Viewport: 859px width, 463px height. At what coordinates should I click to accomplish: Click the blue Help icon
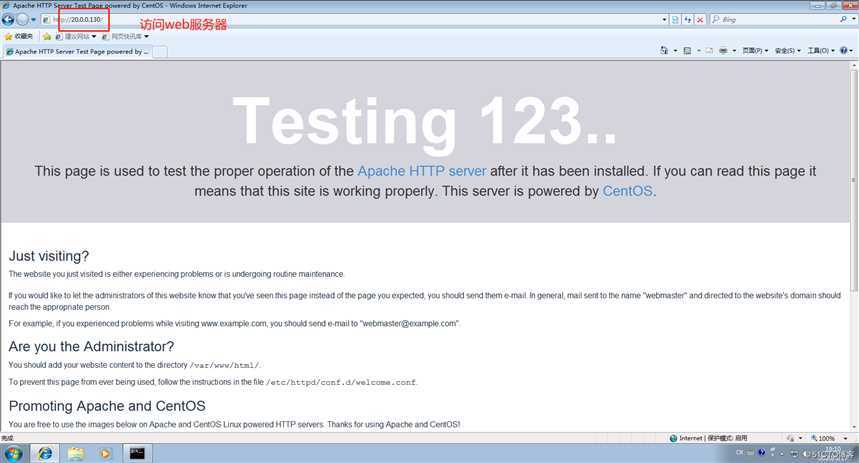click(844, 50)
